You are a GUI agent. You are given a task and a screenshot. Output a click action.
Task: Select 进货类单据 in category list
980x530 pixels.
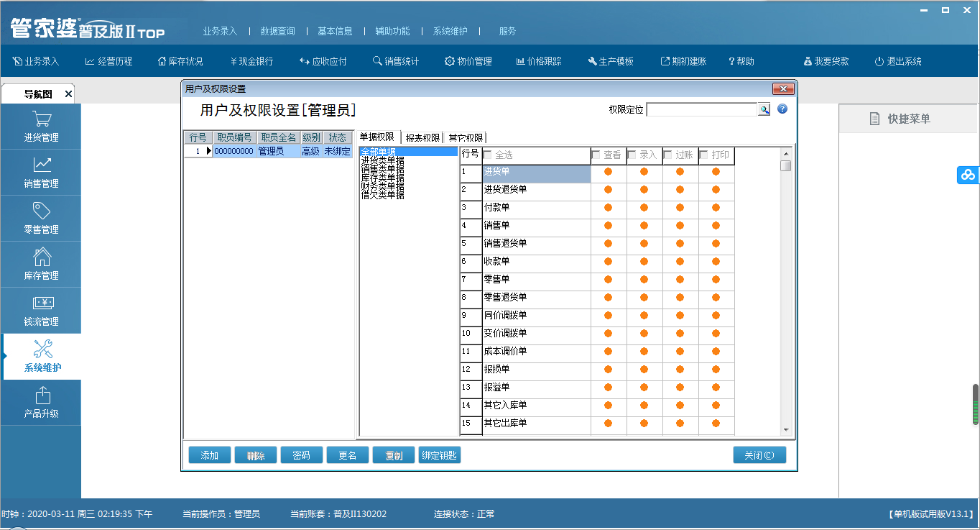click(382, 160)
